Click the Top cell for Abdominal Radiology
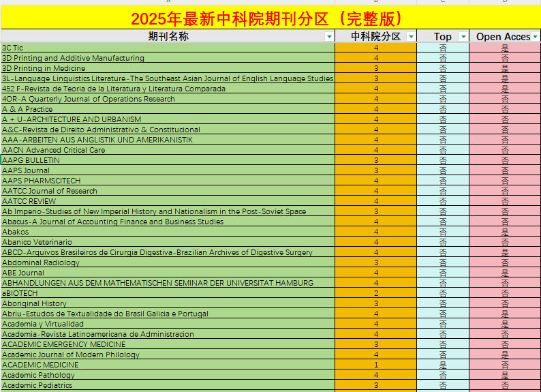This screenshot has height=392, width=541. click(x=443, y=262)
